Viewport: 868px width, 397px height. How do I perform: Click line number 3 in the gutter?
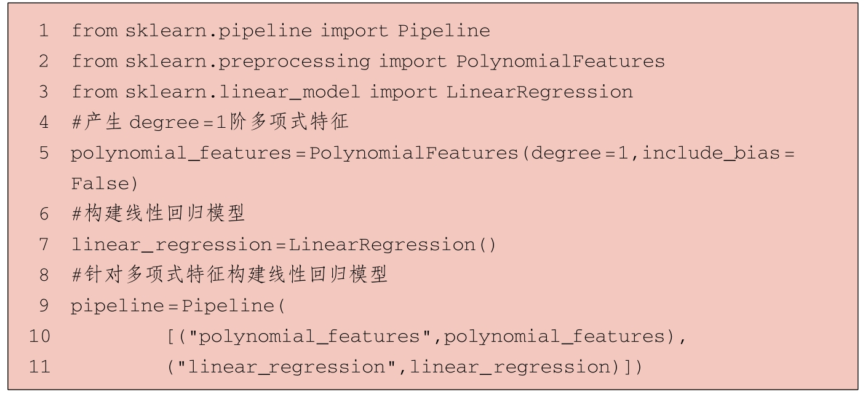pos(43,92)
